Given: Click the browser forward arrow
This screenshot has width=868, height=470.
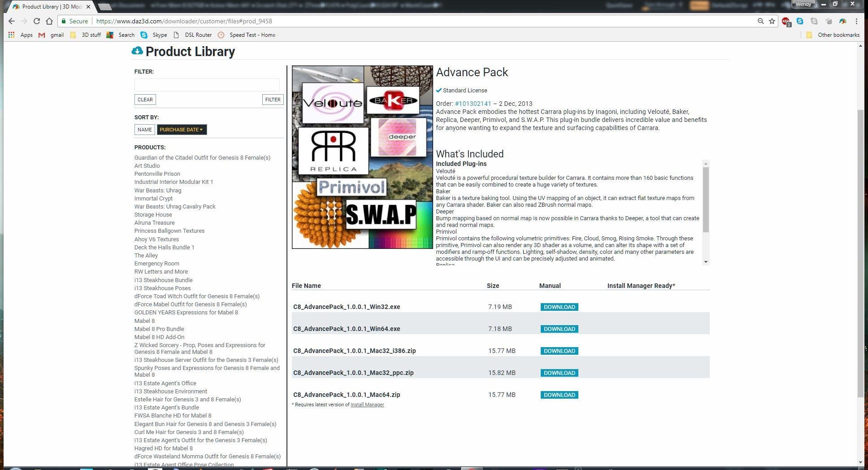Looking at the screenshot, I should tap(24, 21).
